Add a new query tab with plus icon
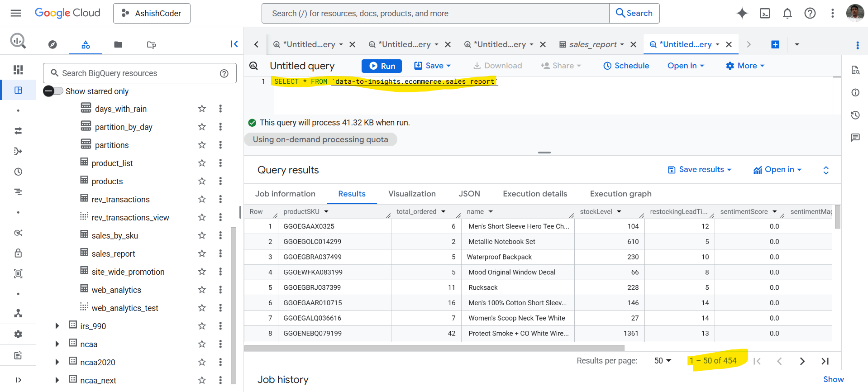868x392 pixels. click(775, 44)
